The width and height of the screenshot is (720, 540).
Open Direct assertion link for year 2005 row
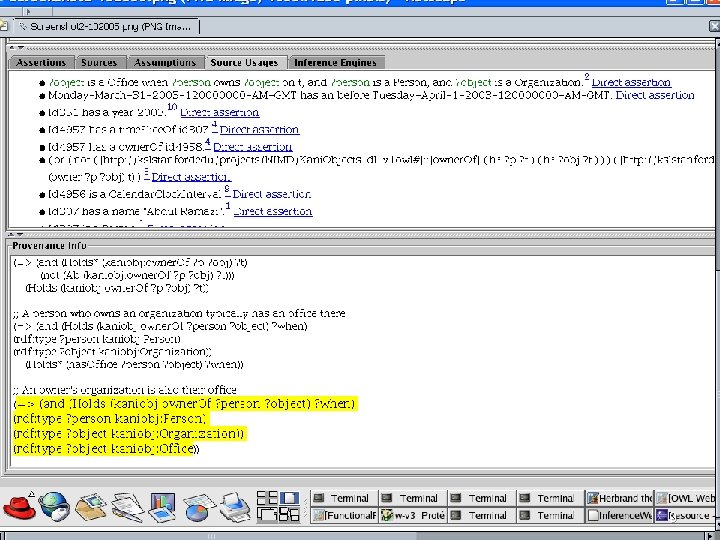219,112
